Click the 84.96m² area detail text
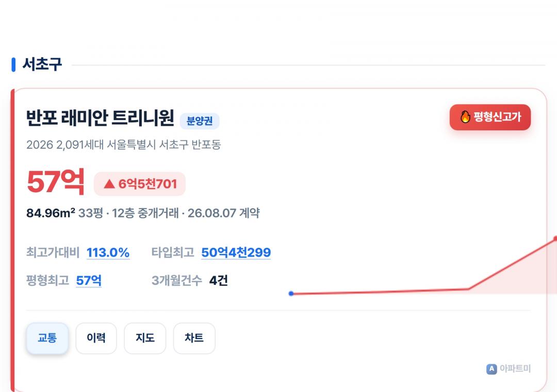This screenshot has height=392, width=557. tap(51, 213)
